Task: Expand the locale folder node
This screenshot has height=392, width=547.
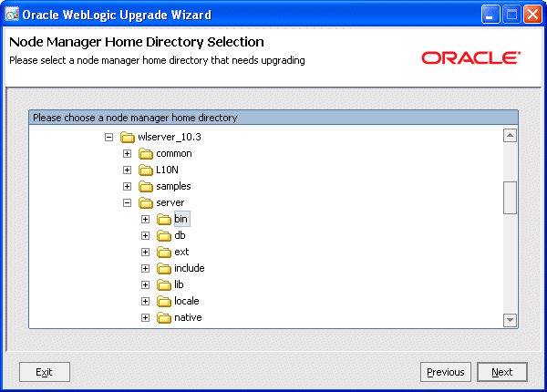Action: coord(145,301)
